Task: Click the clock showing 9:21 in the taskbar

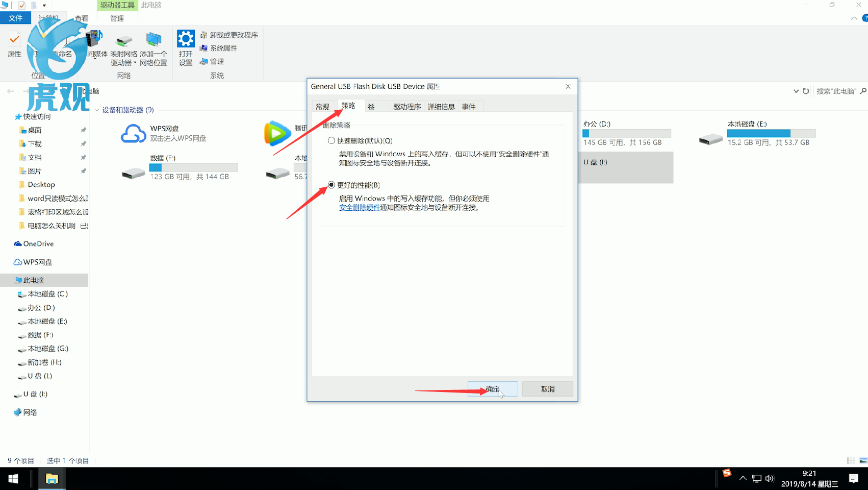Action: click(809, 473)
